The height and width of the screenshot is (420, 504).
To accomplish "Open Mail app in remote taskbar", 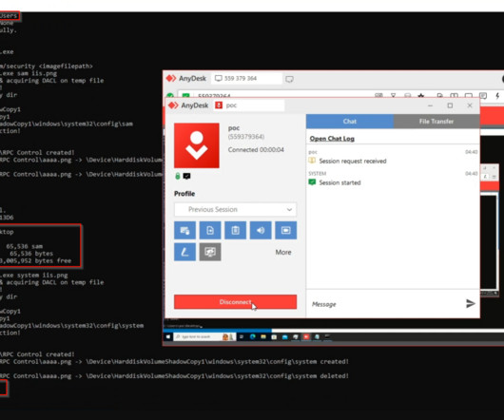I will (x=284, y=336).
